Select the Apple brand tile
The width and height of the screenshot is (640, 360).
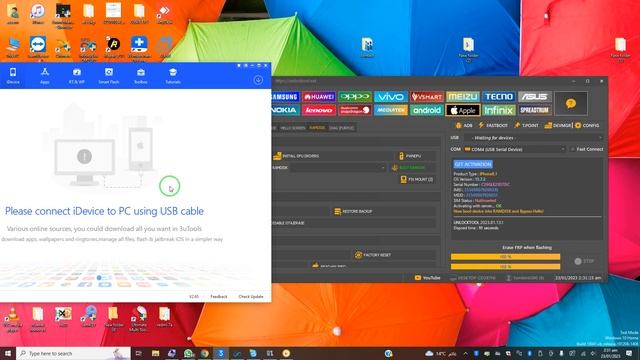pos(463,110)
